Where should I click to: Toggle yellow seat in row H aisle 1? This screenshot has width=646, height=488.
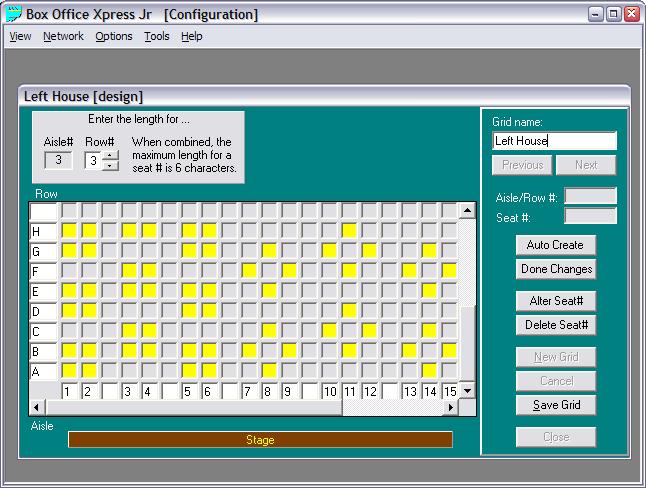coord(69,230)
